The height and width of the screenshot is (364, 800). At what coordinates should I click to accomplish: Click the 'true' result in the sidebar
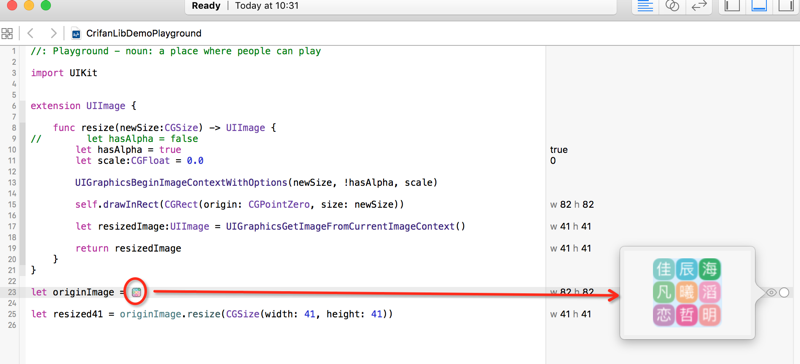(559, 150)
